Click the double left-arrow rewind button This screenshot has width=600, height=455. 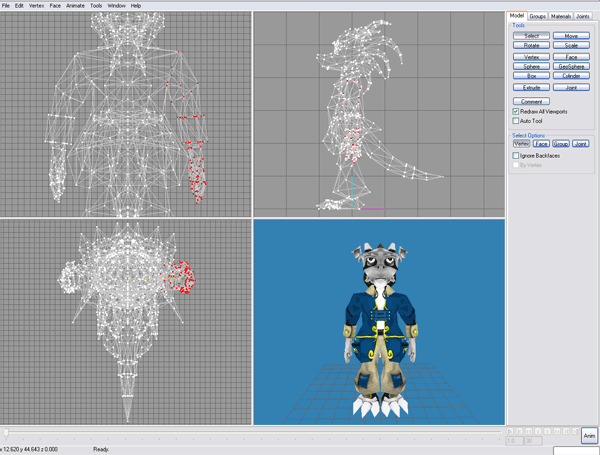coord(528,431)
